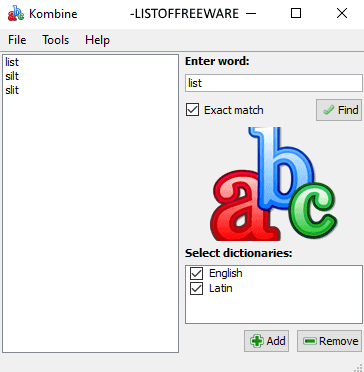This screenshot has height=372, width=364.
Task: Uncheck the Exact match checkbox
Action: point(192,110)
